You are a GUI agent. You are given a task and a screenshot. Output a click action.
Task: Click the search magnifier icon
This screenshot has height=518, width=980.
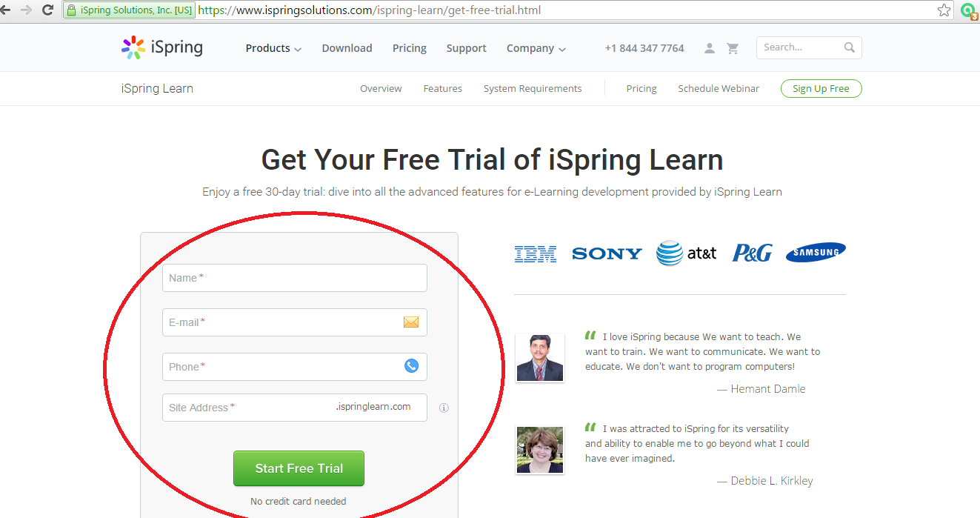850,47
